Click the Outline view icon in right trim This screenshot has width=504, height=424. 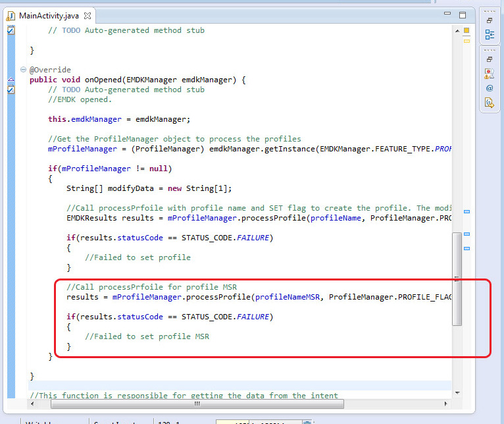pyautogui.click(x=490, y=34)
